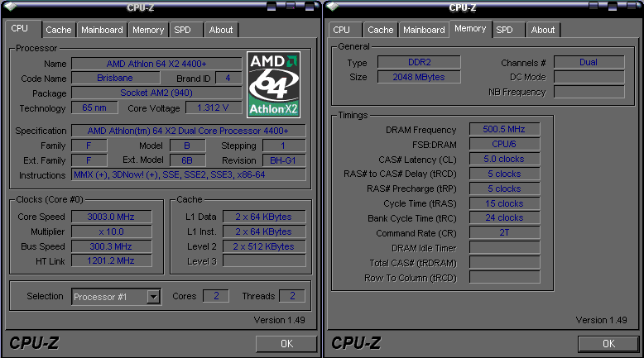Viewport: 644px width, 358px height.
Task: Click the DRAM Frequency value '500.5 MHz'
Action: 504,129
